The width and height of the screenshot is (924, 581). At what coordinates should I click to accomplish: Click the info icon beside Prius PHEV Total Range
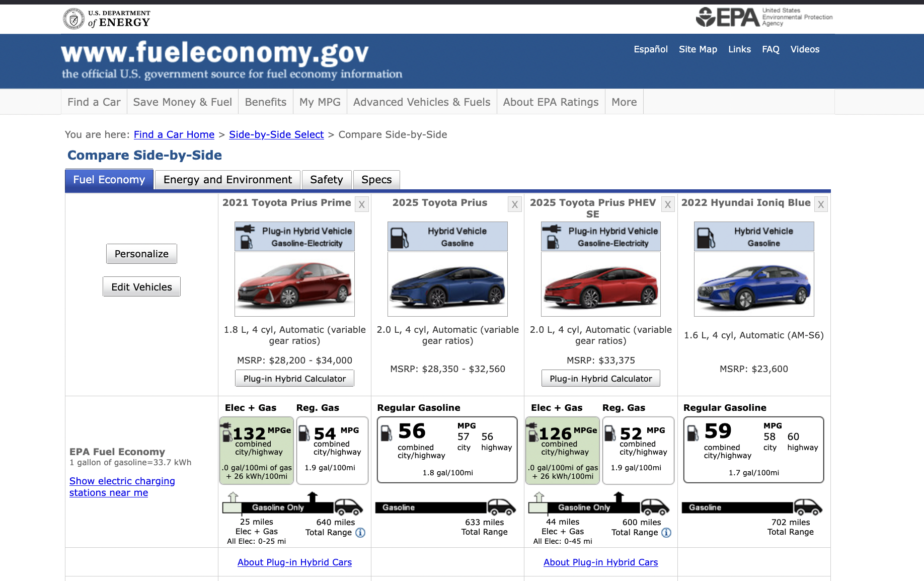coord(667,533)
